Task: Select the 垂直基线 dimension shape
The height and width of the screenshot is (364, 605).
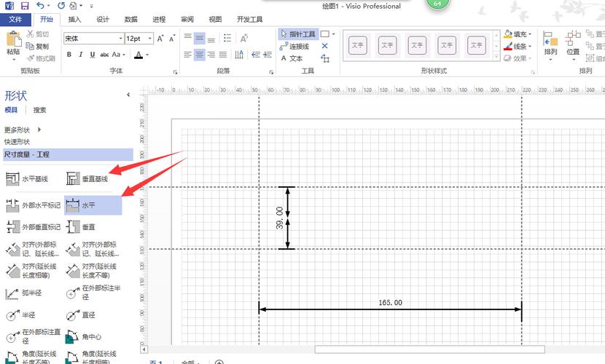Action: pos(87,179)
